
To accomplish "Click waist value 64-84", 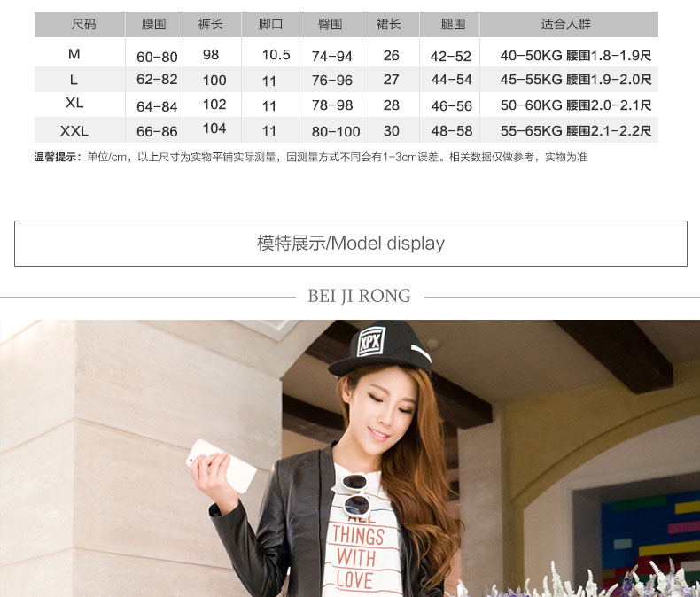I will point(157,106).
